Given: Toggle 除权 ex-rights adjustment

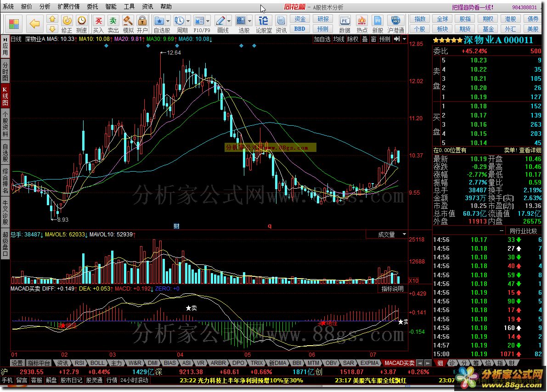Looking at the screenshot, I should point(353,39).
